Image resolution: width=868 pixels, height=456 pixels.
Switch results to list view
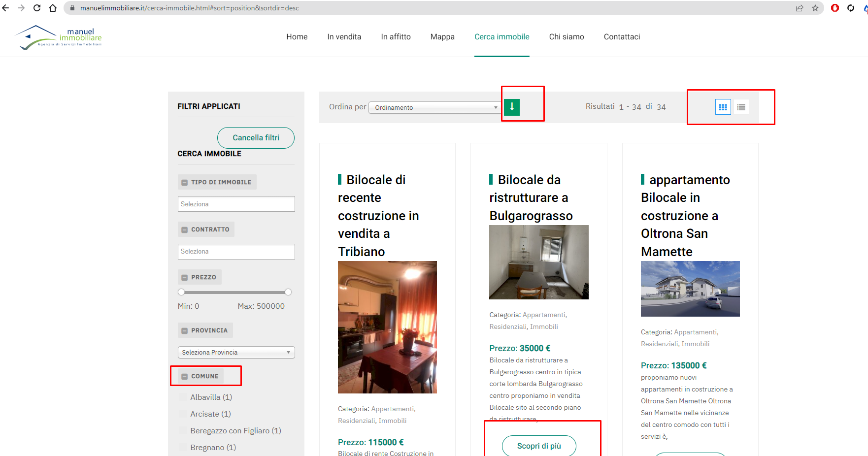tap(741, 107)
